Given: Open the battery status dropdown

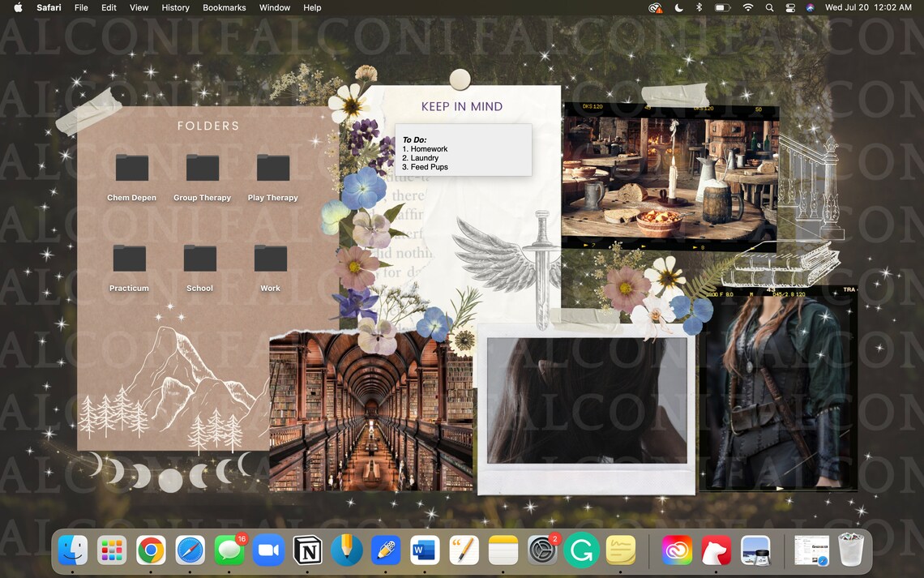Looking at the screenshot, I should tap(721, 7).
